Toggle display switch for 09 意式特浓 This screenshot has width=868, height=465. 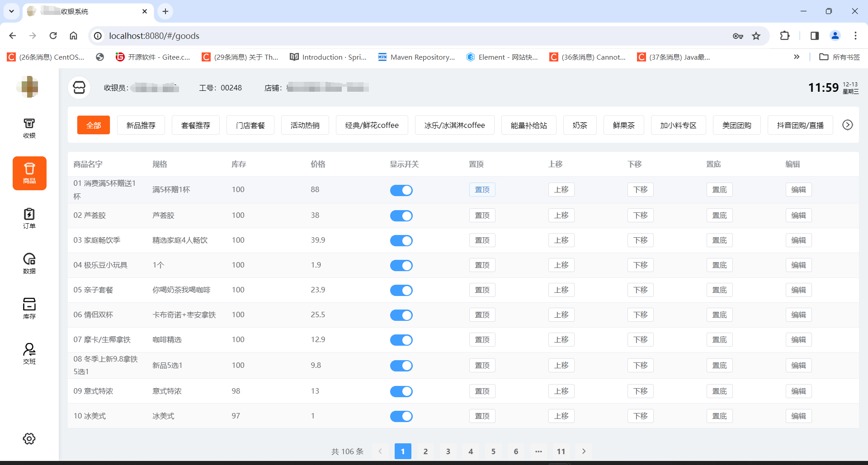pyautogui.click(x=401, y=391)
